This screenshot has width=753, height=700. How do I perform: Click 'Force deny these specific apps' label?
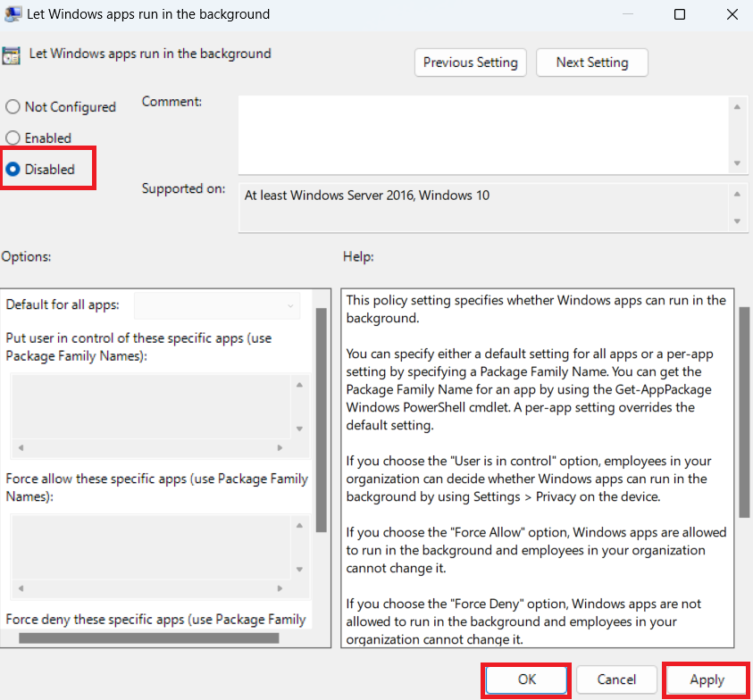pos(155,620)
